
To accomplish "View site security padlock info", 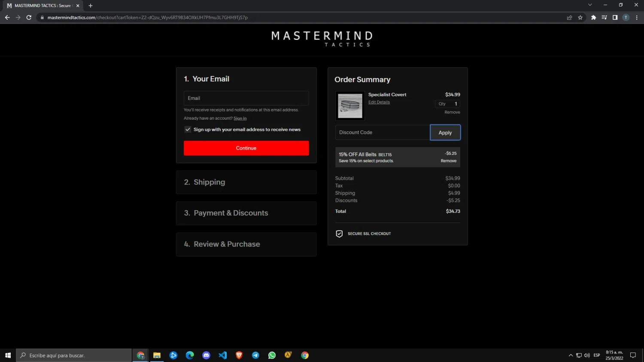I will tap(42, 18).
